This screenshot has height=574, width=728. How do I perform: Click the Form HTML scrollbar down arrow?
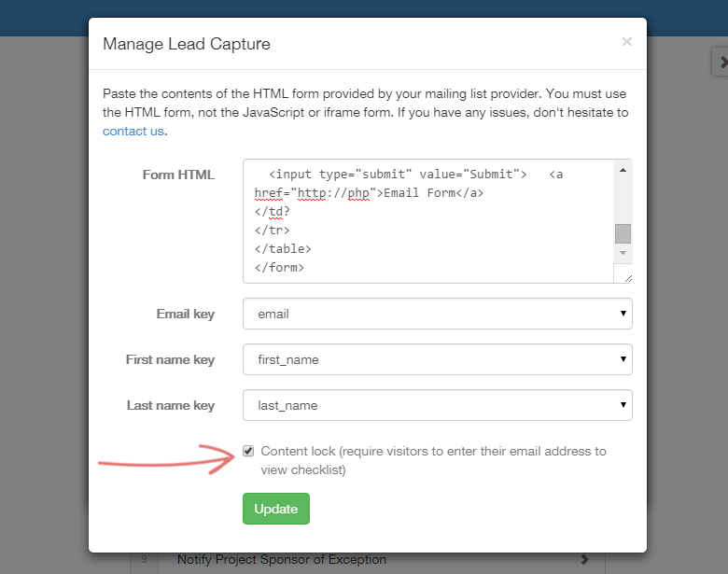pos(623,253)
